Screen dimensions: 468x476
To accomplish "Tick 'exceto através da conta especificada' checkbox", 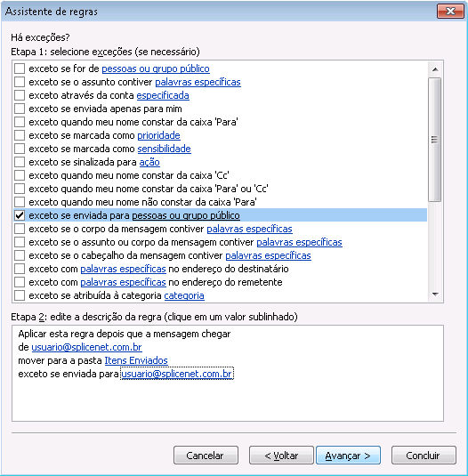I will click(20, 95).
